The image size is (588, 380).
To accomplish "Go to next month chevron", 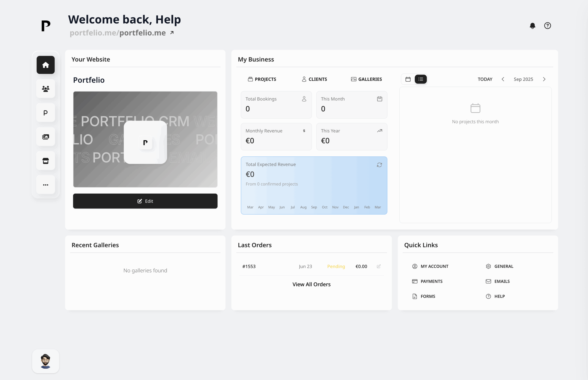I will 544,79.
